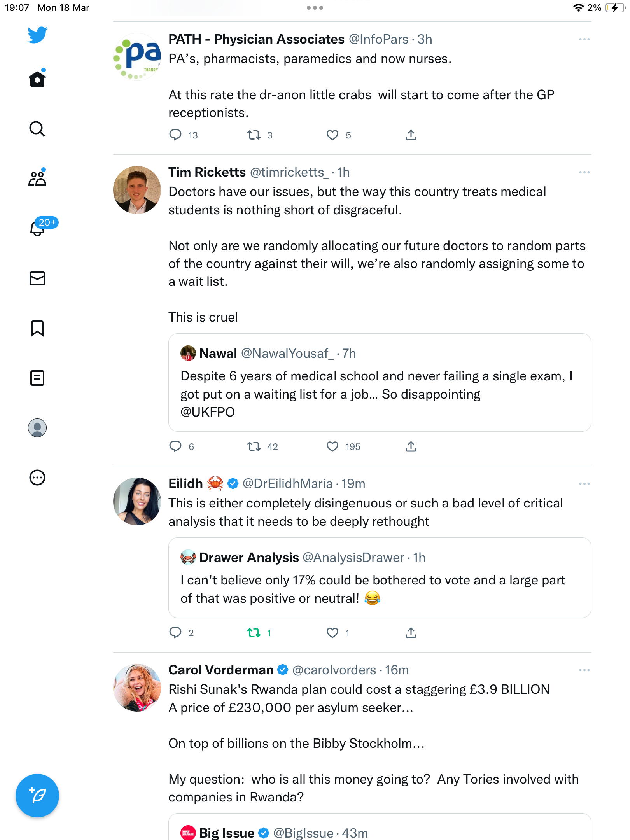Tap the blue compose tweet button
Image resolution: width=630 pixels, height=840 pixels.
pyautogui.click(x=37, y=796)
